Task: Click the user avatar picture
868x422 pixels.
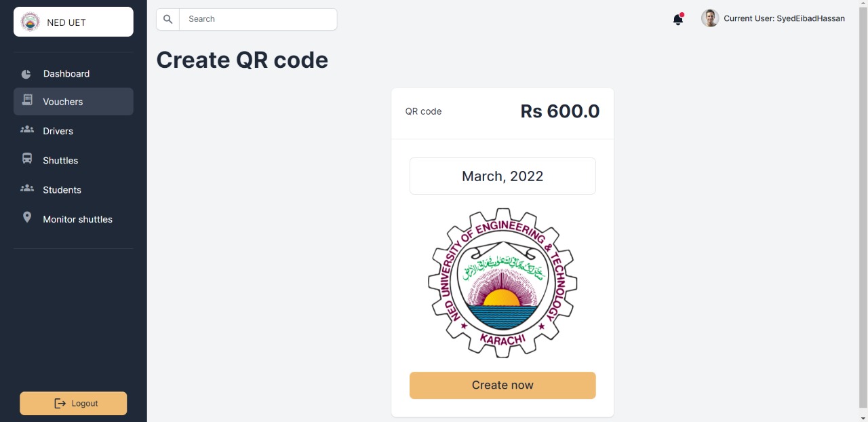Action: 710,18
